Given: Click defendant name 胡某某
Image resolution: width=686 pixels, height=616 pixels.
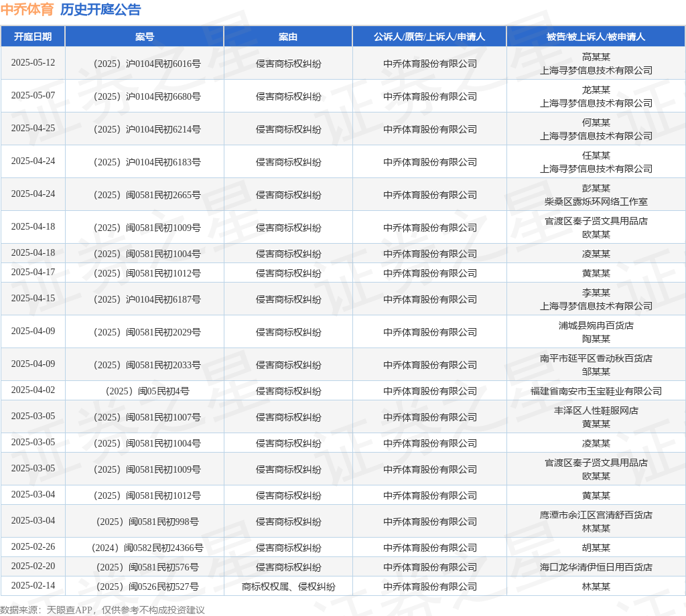Looking at the screenshot, I should pyautogui.click(x=596, y=548).
